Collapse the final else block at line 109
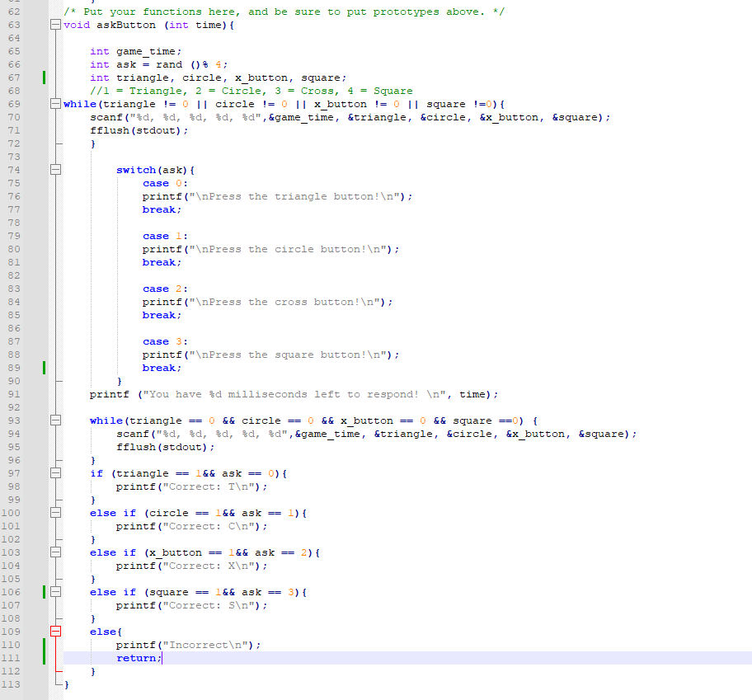Image resolution: width=752 pixels, height=700 pixels. (54, 631)
